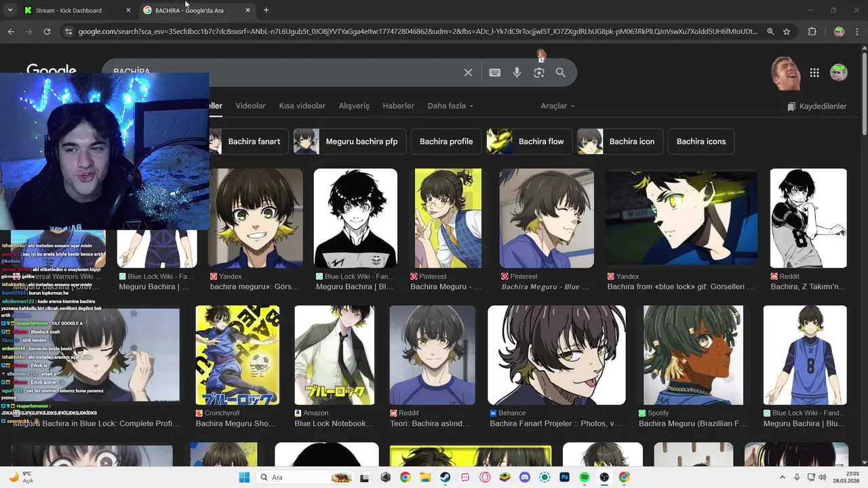Select the Bachira icon chip

click(620, 142)
